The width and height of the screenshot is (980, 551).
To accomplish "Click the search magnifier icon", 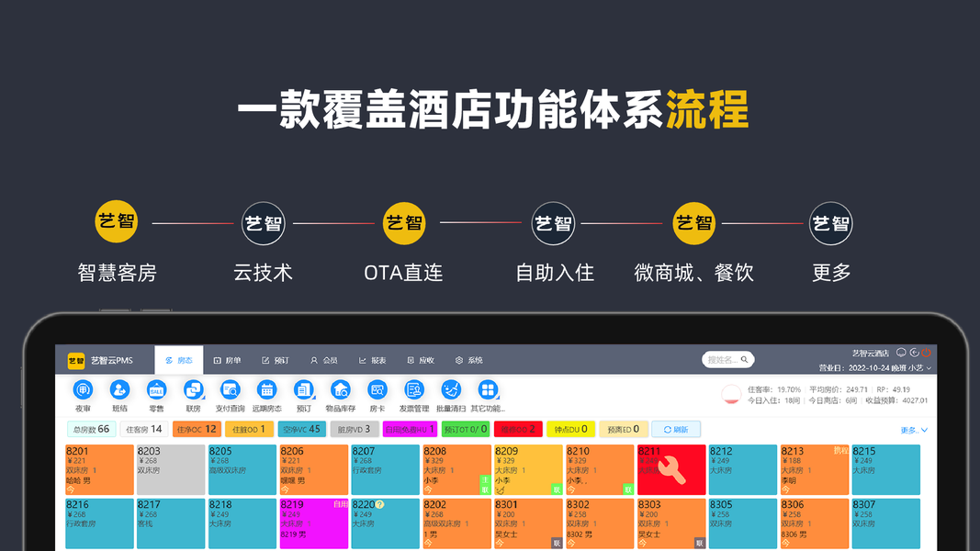I will pos(744,360).
